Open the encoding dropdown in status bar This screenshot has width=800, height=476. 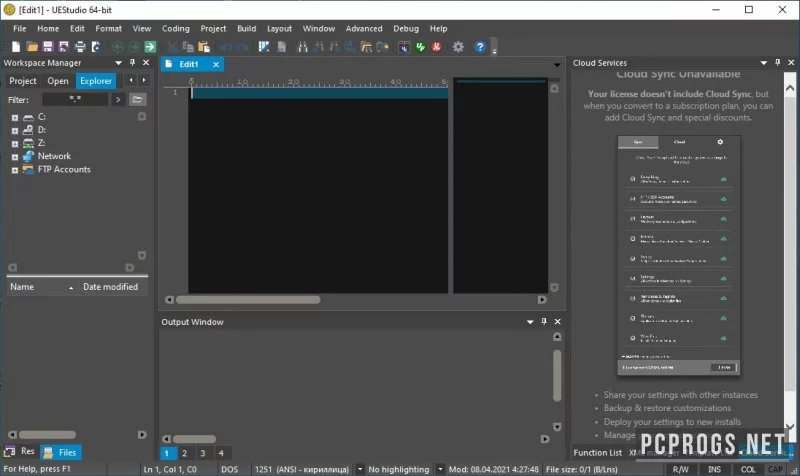(x=360, y=469)
